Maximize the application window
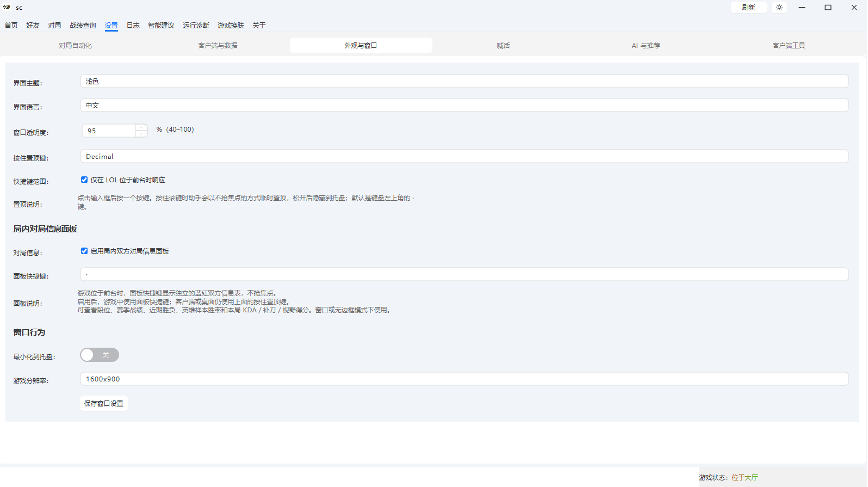868x487 pixels. tap(828, 7)
